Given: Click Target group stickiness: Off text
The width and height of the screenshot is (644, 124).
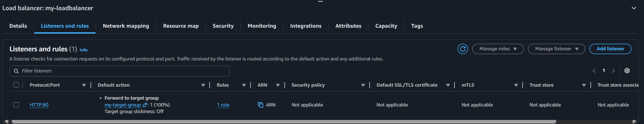Looking at the screenshot, I should (x=134, y=112).
